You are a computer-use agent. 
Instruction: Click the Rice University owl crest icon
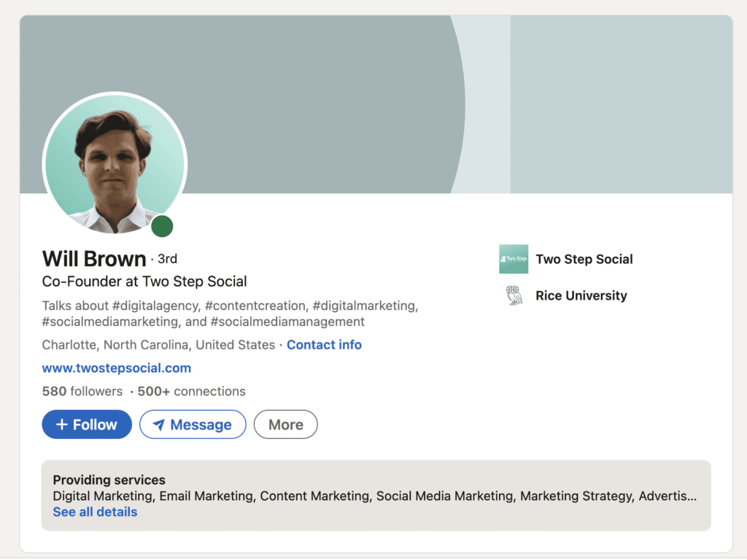click(514, 295)
